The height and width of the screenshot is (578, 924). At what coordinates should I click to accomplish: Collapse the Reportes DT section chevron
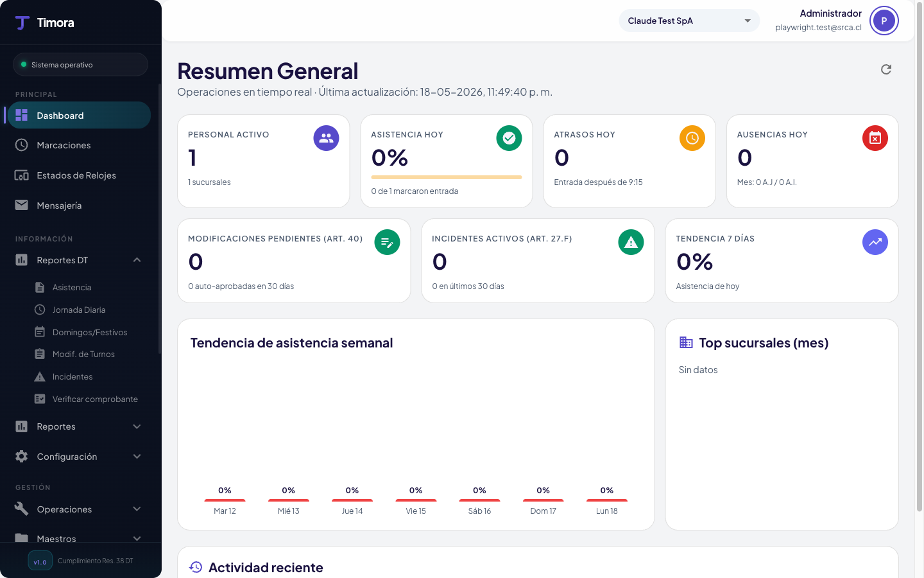click(137, 259)
